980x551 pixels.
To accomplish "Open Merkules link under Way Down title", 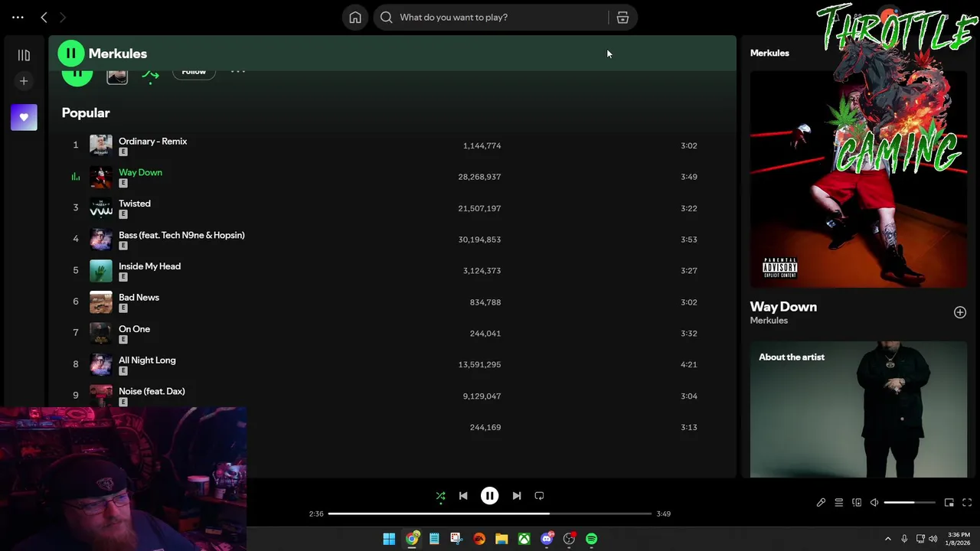I will [769, 321].
